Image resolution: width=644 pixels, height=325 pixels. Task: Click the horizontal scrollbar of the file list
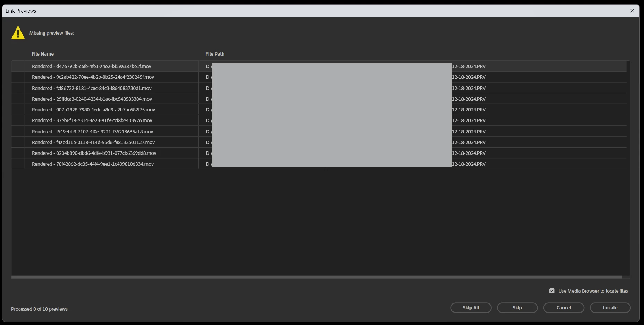coord(316,277)
